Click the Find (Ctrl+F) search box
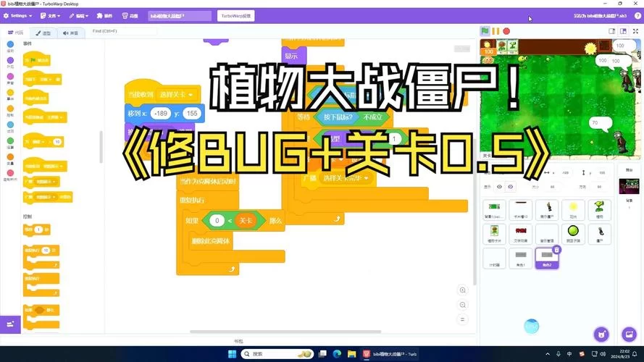This screenshot has width=644, height=362. pyautogui.click(x=123, y=31)
